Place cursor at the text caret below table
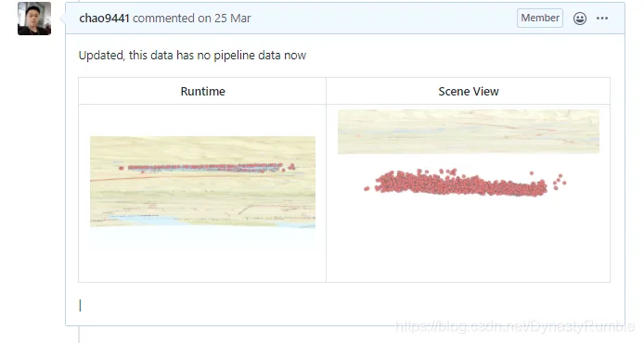 click(80, 306)
